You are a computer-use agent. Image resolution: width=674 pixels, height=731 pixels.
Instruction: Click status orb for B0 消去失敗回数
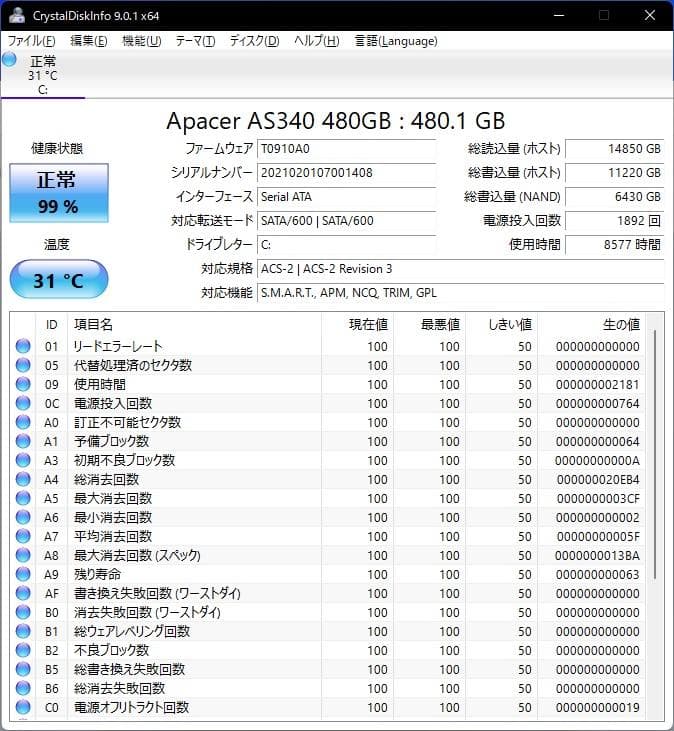(x=23, y=612)
